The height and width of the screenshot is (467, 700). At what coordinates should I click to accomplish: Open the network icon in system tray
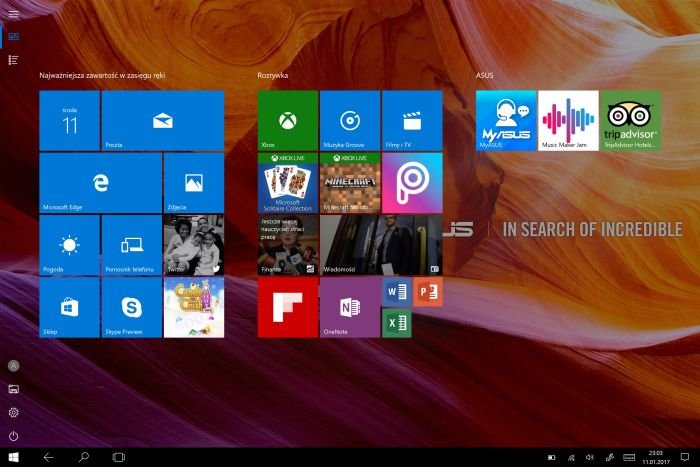(571, 457)
